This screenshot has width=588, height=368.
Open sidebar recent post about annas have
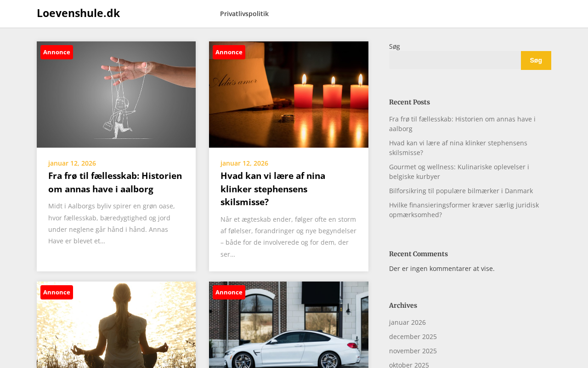tap(462, 124)
